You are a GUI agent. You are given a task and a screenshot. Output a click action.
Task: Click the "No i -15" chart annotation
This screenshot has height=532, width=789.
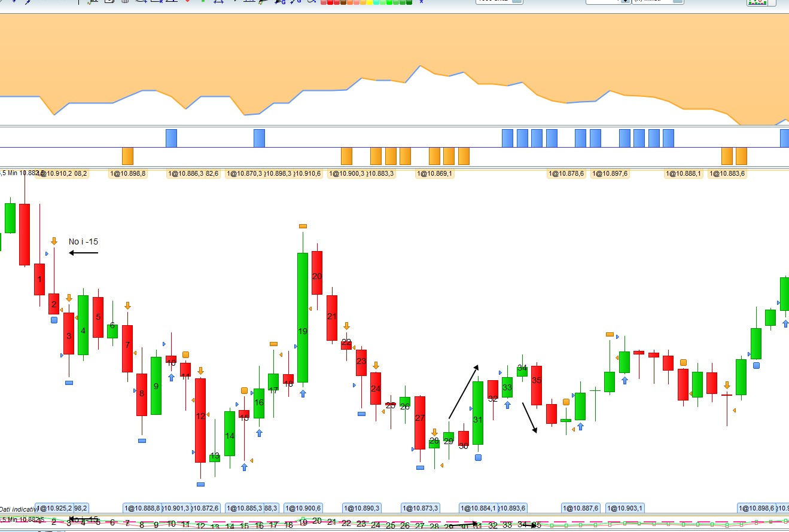83,241
